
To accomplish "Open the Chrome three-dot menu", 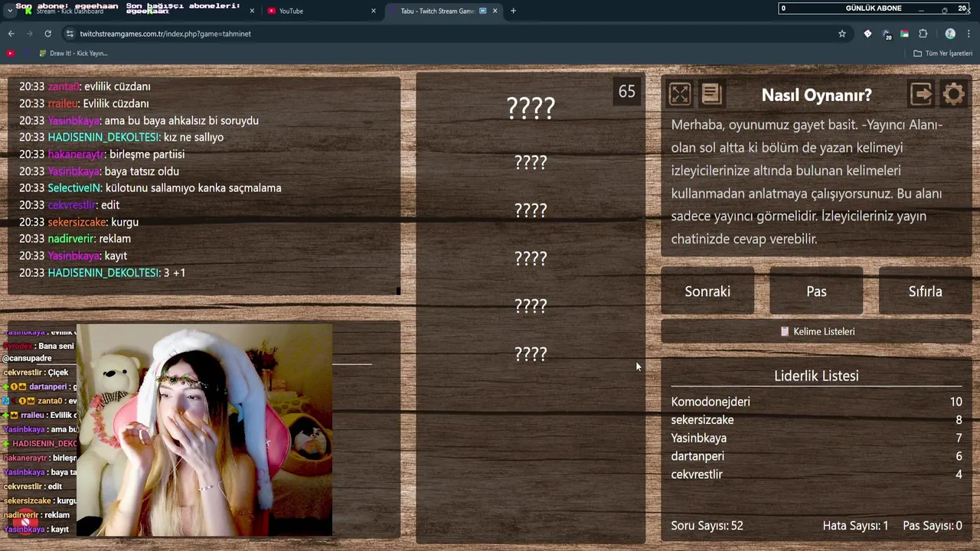I will (969, 34).
